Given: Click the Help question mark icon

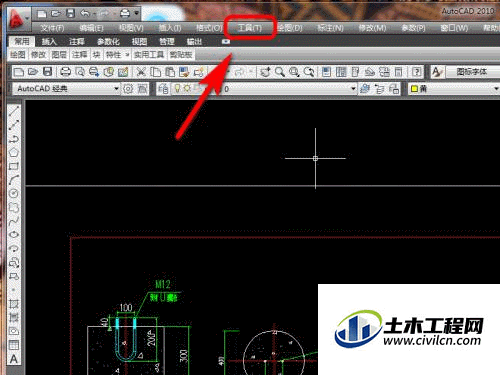Looking at the screenshot, I should (x=416, y=72).
